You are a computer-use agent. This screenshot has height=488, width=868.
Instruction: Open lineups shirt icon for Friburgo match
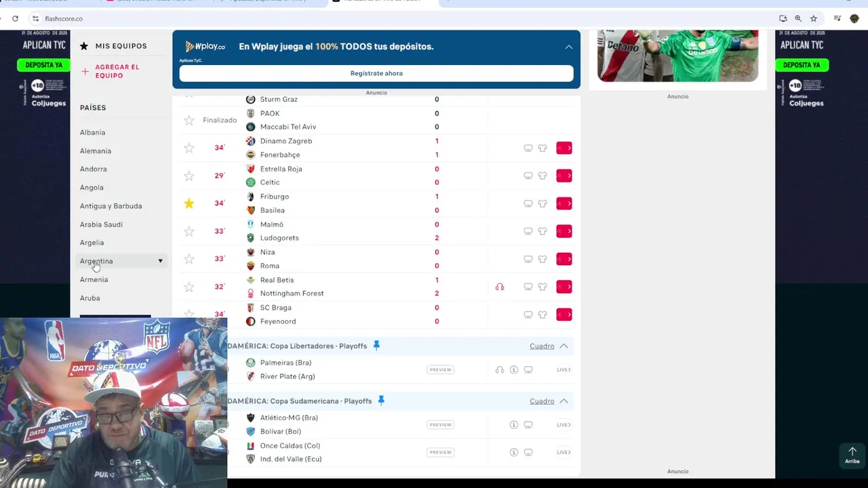click(542, 203)
